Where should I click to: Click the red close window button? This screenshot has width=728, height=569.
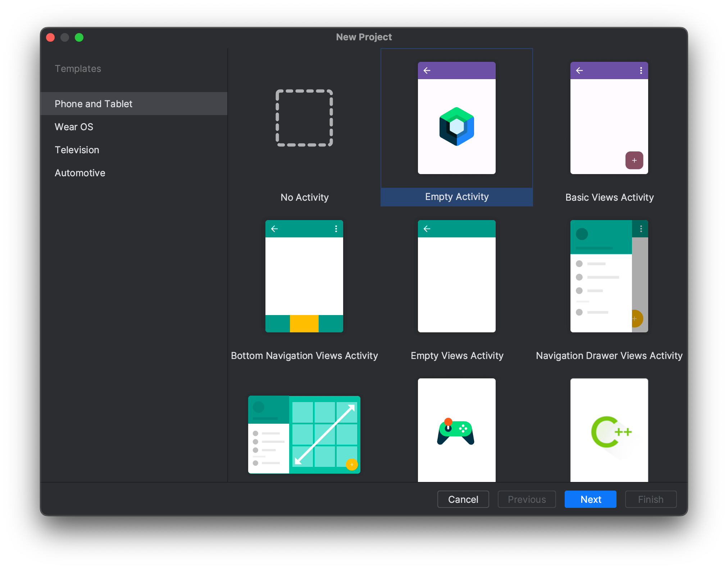pyautogui.click(x=51, y=37)
